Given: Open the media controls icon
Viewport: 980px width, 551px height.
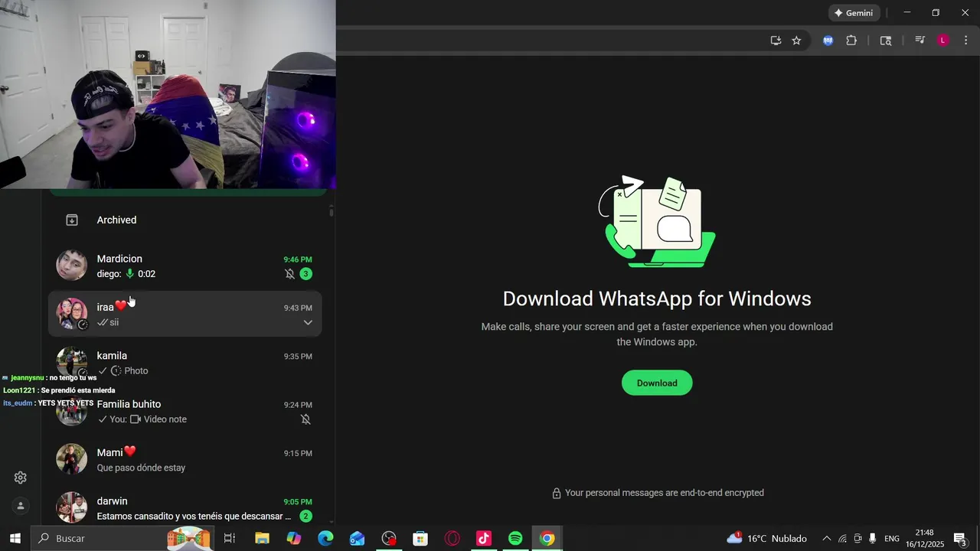Looking at the screenshot, I should coord(920,41).
